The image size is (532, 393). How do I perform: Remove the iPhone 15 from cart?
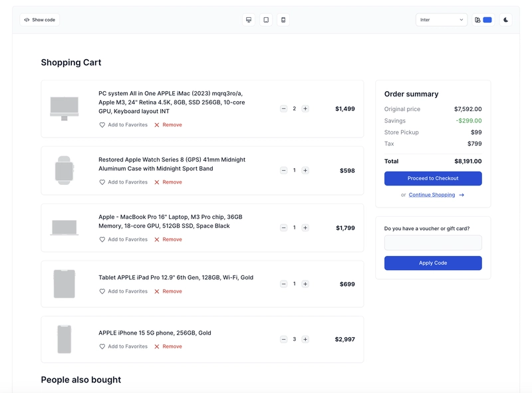click(168, 346)
